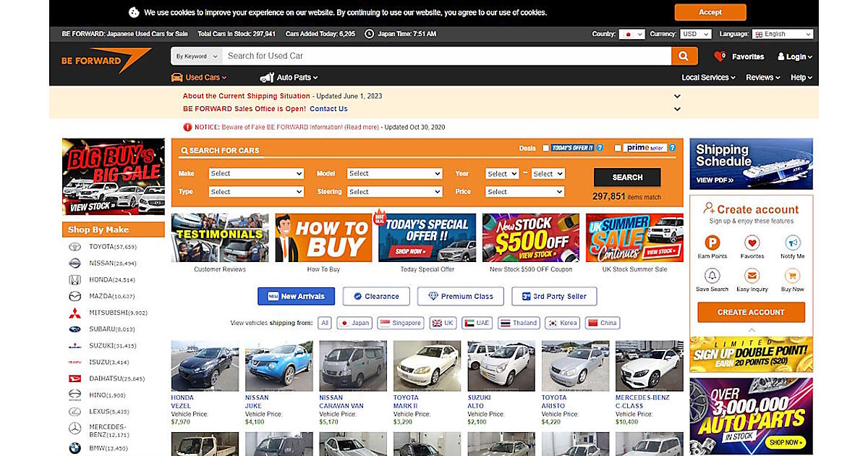Click the Earn Points icon

click(712, 243)
